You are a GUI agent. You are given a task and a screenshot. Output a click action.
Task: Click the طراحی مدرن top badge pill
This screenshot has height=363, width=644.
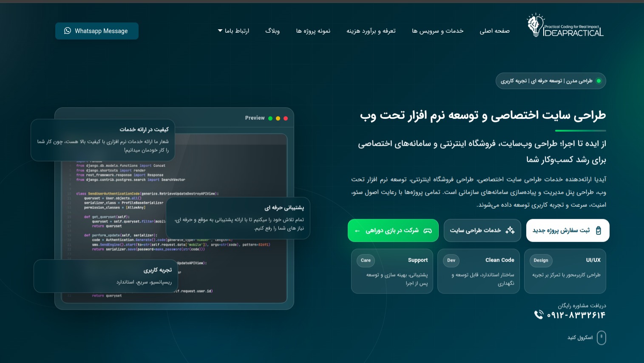click(x=550, y=81)
